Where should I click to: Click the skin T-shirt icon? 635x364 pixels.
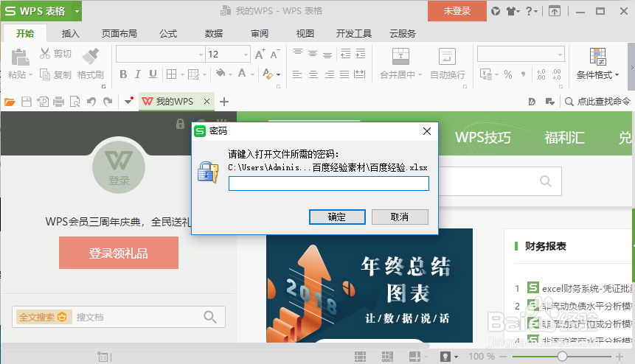pyautogui.click(x=512, y=11)
